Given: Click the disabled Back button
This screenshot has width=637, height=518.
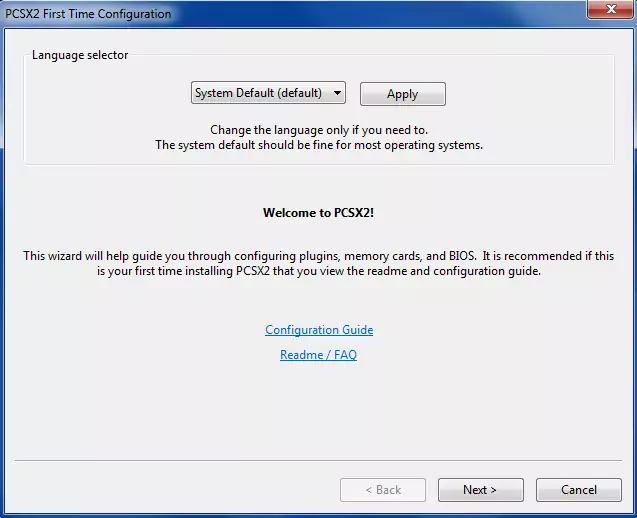Looking at the screenshot, I should point(383,490).
